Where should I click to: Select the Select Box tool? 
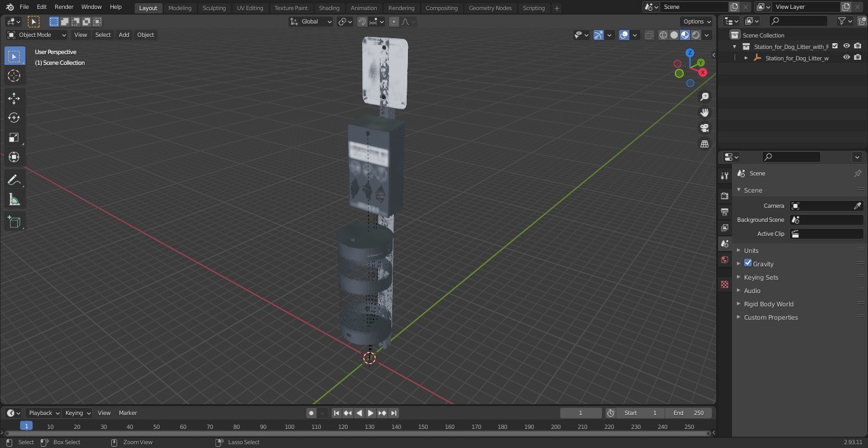(14, 56)
